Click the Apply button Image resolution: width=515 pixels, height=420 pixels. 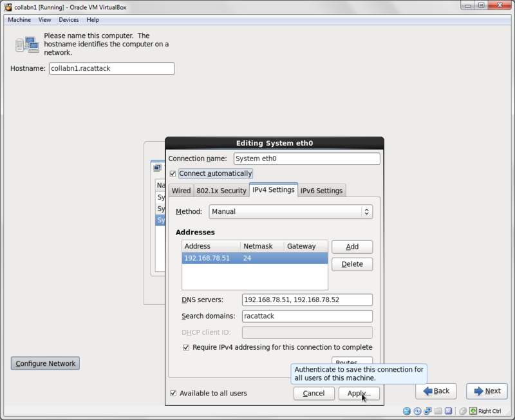tap(359, 394)
